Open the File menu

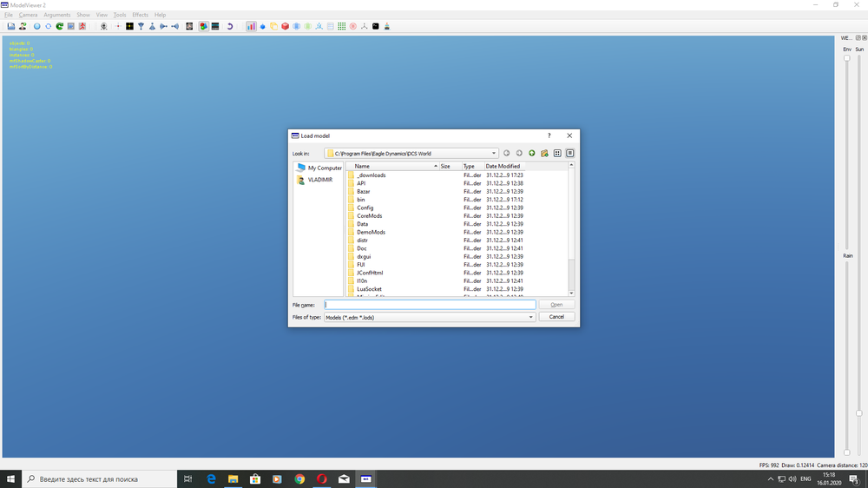[x=9, y=15]
